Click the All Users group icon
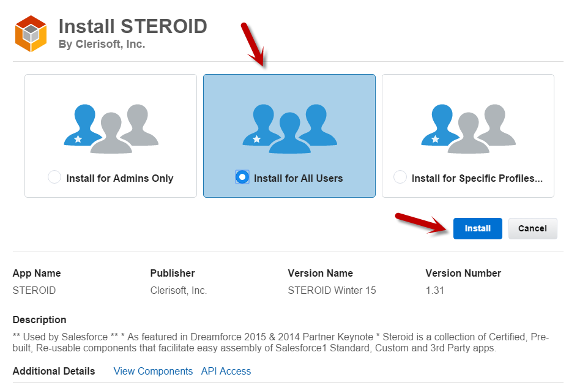This screenshot has height=385, width=588. [289, 129]
